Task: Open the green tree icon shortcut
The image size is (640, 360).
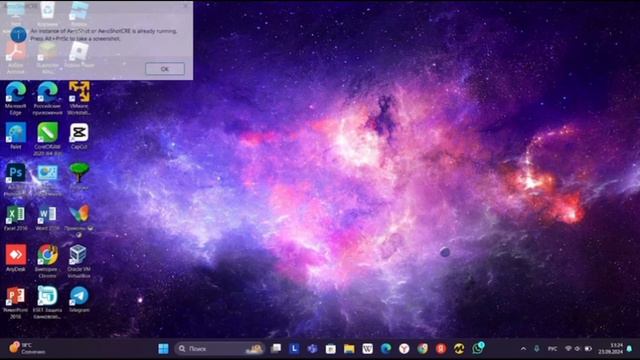Action: pyautogui.click(x=79, y=177)
